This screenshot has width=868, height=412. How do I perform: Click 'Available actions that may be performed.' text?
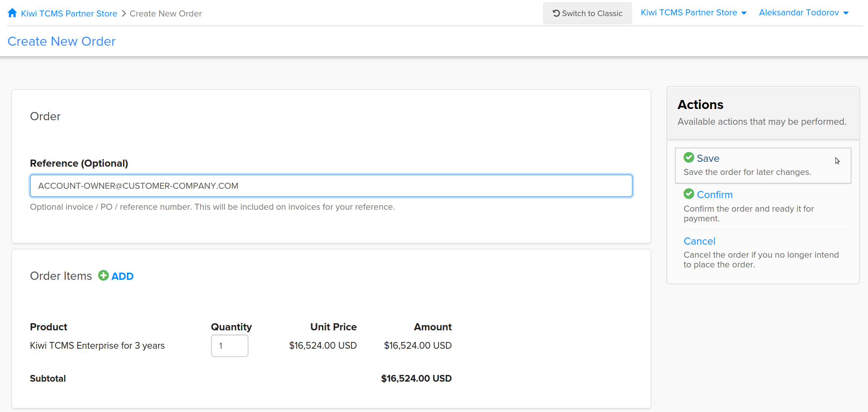pyautogui.click(x=762, y=122)
